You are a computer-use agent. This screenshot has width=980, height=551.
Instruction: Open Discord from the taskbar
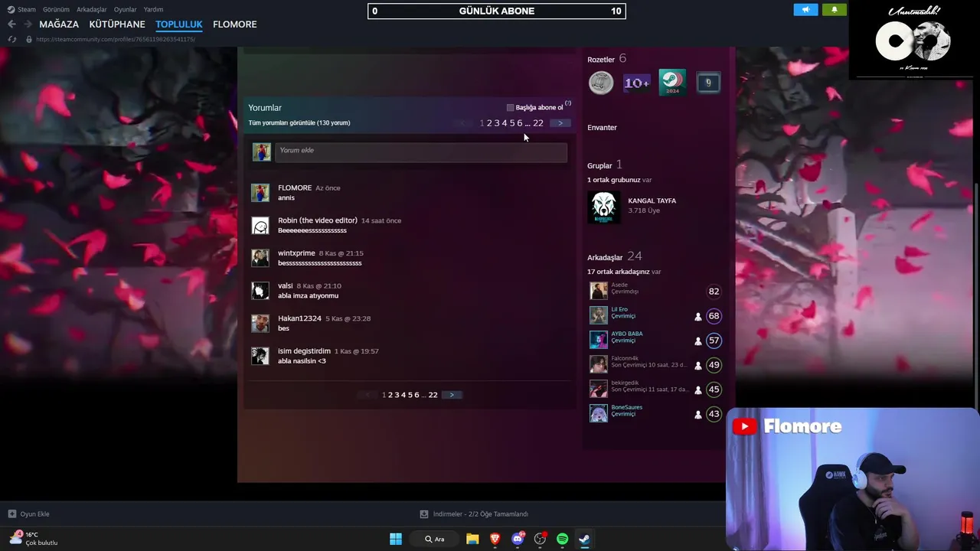click(518, 539)
